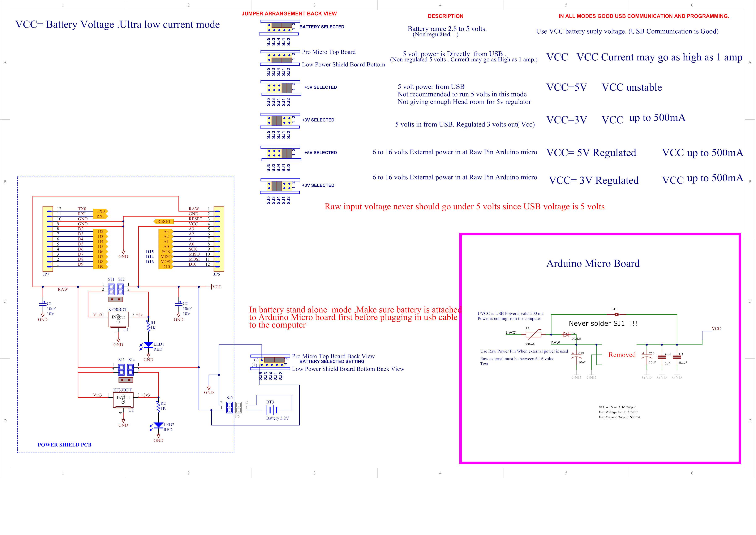Select 'VCC Current may go as high as 1 amp' text
This screenshot has width=756, height=535.
point(660,57)
